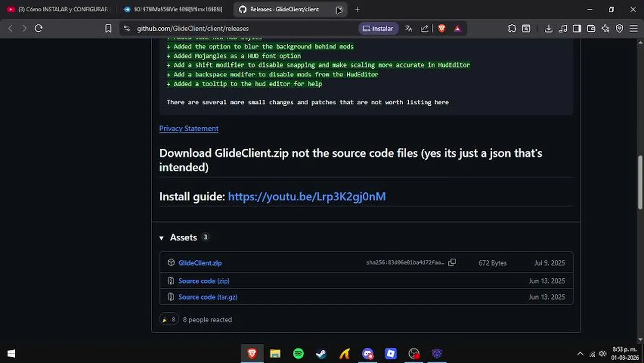644x363 pixels.
Task: Click the '8 people reacted' text
Action: (207, 320)
